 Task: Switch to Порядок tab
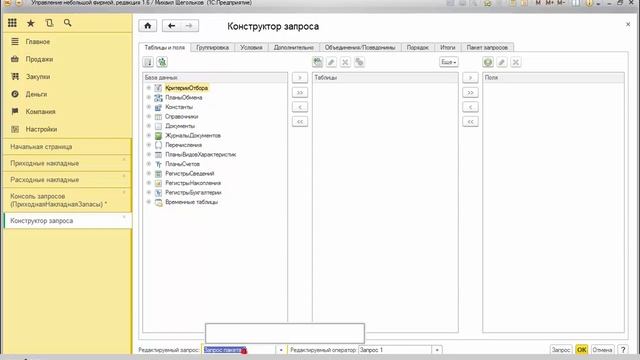click(418, 47)
